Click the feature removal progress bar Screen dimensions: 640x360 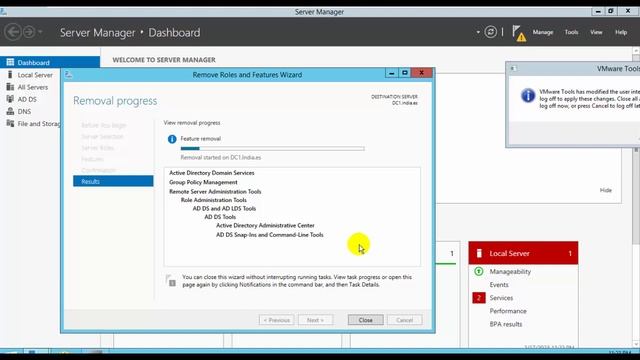coord(273,149)
